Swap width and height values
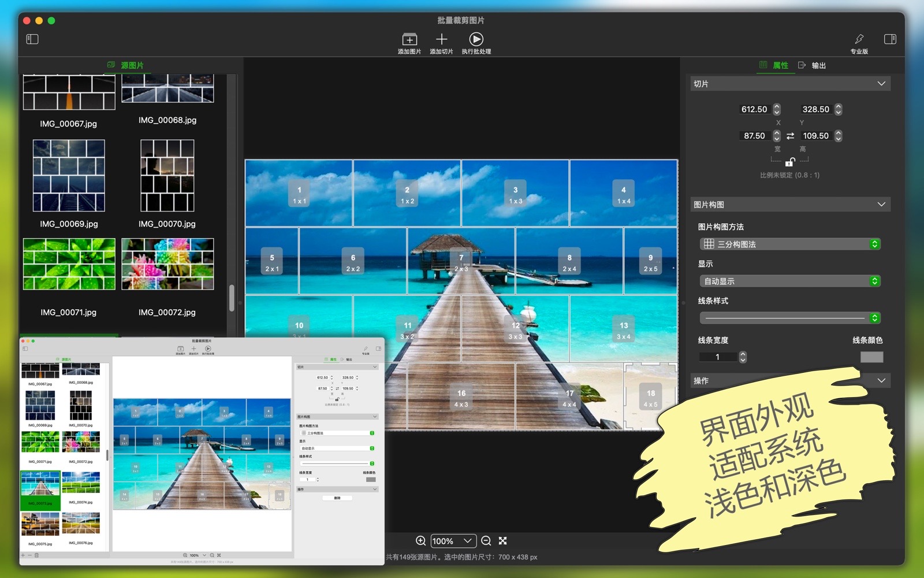Image resolution: width=924 pixels, height=578 pixels. 790,136
